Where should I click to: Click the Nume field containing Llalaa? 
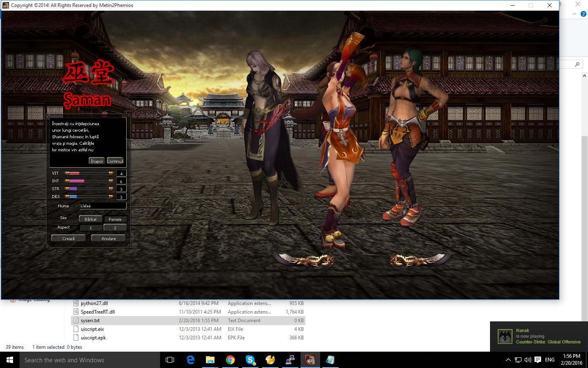(103, 206)
